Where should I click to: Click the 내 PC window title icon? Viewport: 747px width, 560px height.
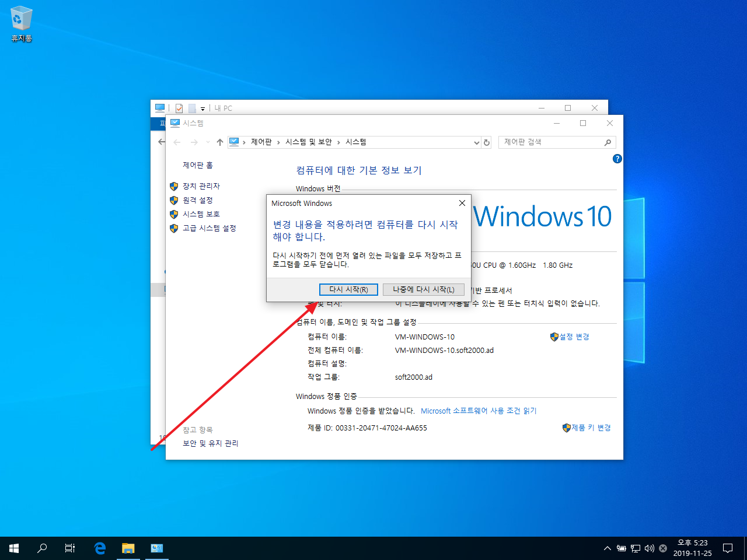160,108
